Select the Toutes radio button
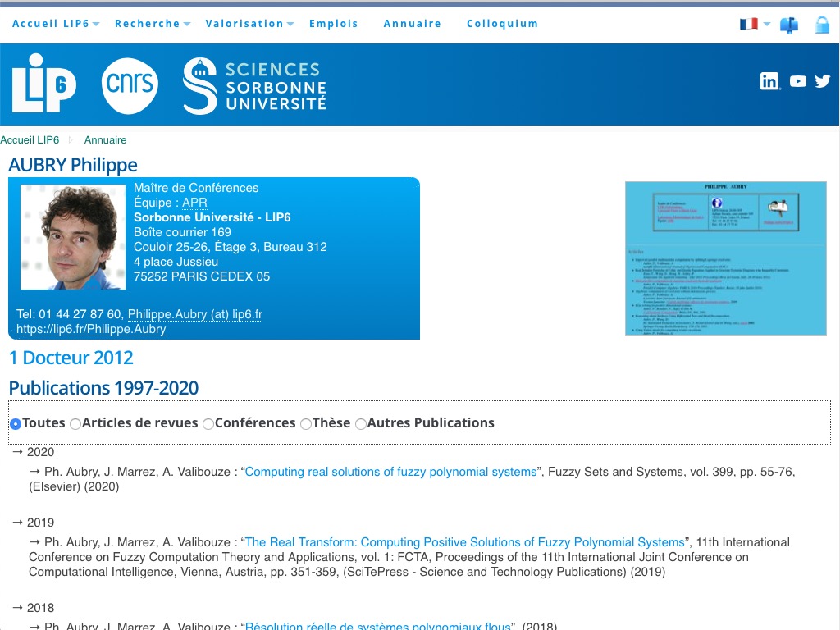 [16, 424]
